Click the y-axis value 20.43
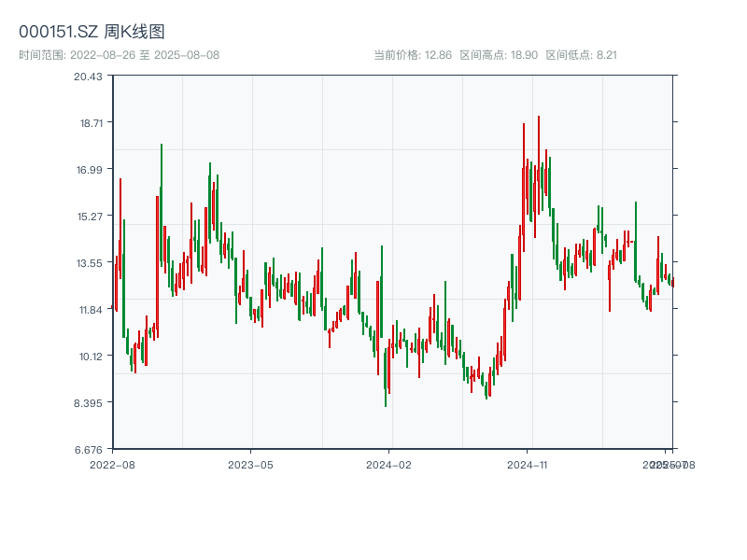747x560 pixels. coord(88,77)
